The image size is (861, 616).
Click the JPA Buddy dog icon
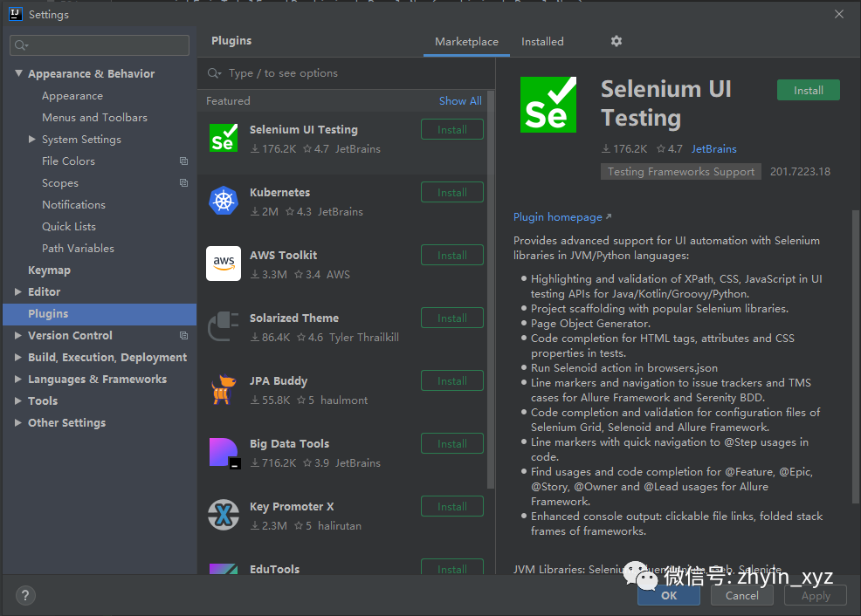(224, 389)
